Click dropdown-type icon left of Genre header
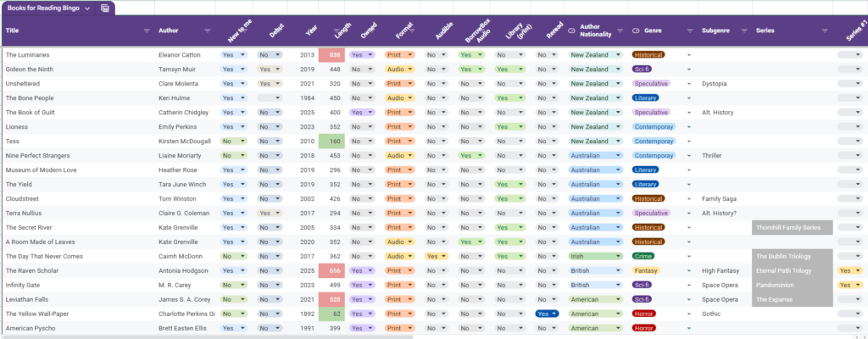 [x=636, y=31]
